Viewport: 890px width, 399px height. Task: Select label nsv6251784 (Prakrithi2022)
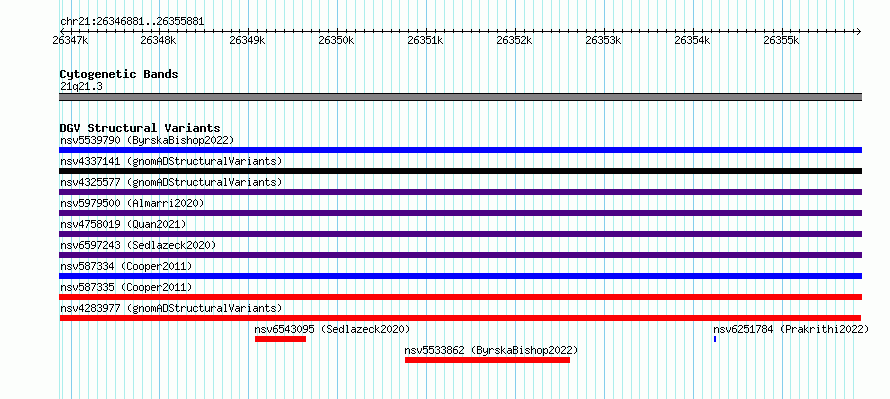pyautogui.click(x=791, y=329)
